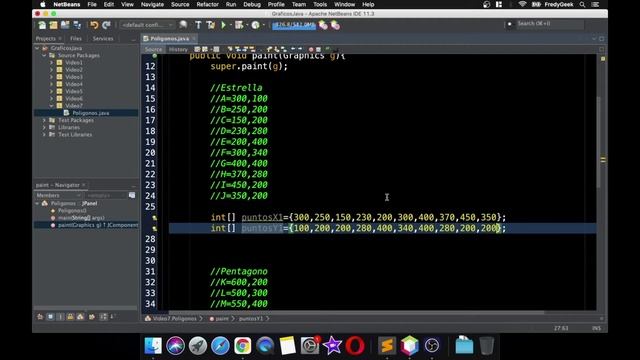The image size is (640, 360).
Task: Click the orange Undo arrow icon
Action: (x=94, y=25)
